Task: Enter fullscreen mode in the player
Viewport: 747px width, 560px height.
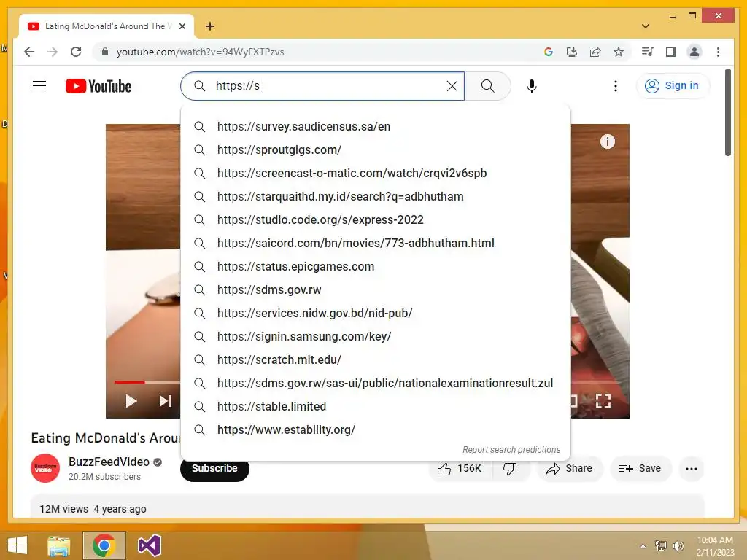Action: tap(603, 401)
